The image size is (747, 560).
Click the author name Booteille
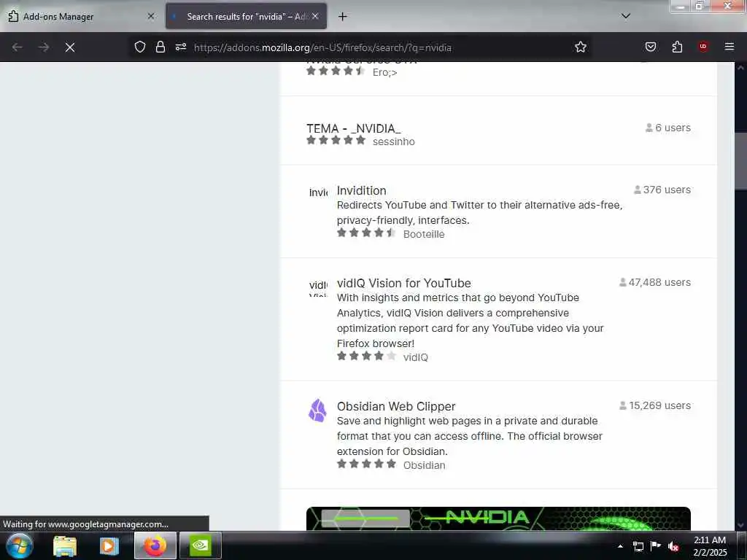pyautogui.click(x=424, y=234)
